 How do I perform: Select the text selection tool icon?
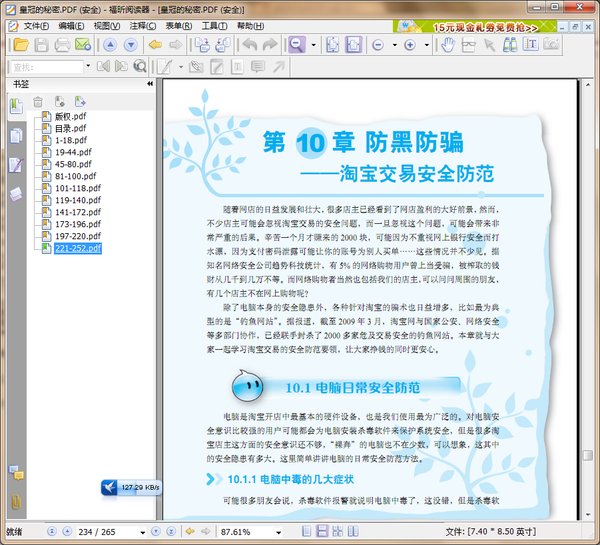coord(530,45)
